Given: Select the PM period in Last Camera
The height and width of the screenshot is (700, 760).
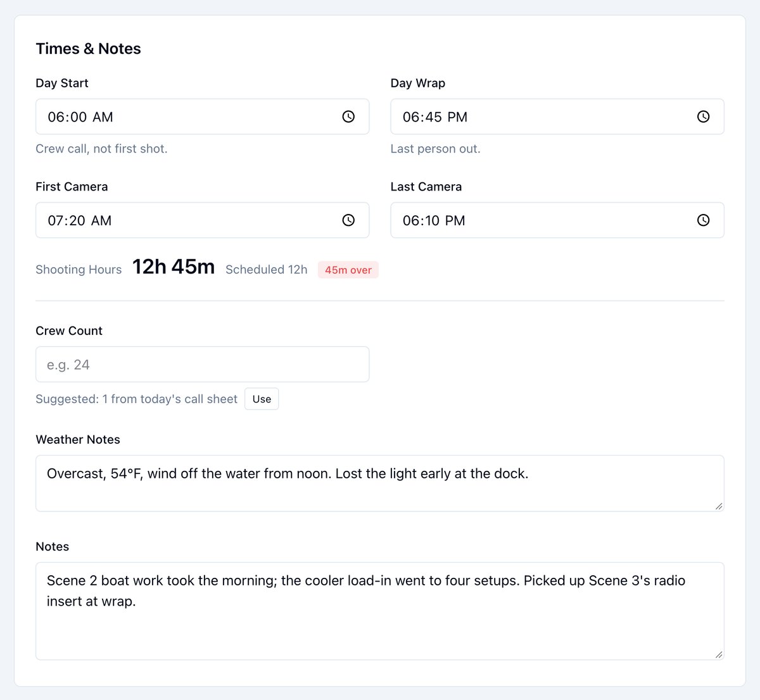Looking at the screenshot, I should 455,221.
